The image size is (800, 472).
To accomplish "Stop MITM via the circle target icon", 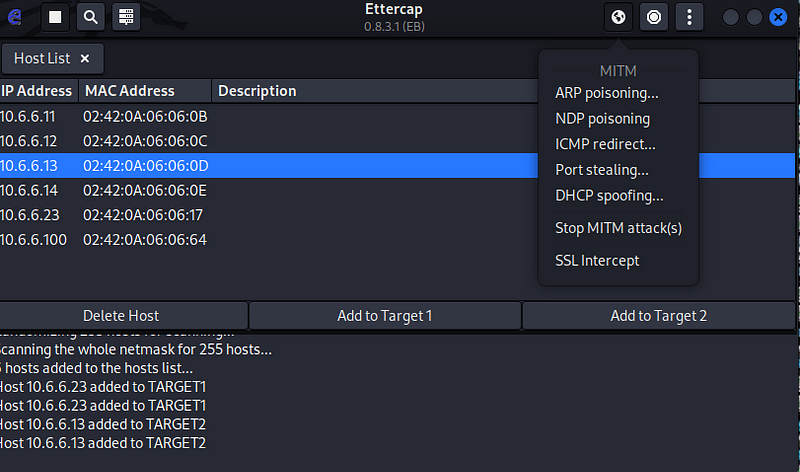I will coord(654,17).
